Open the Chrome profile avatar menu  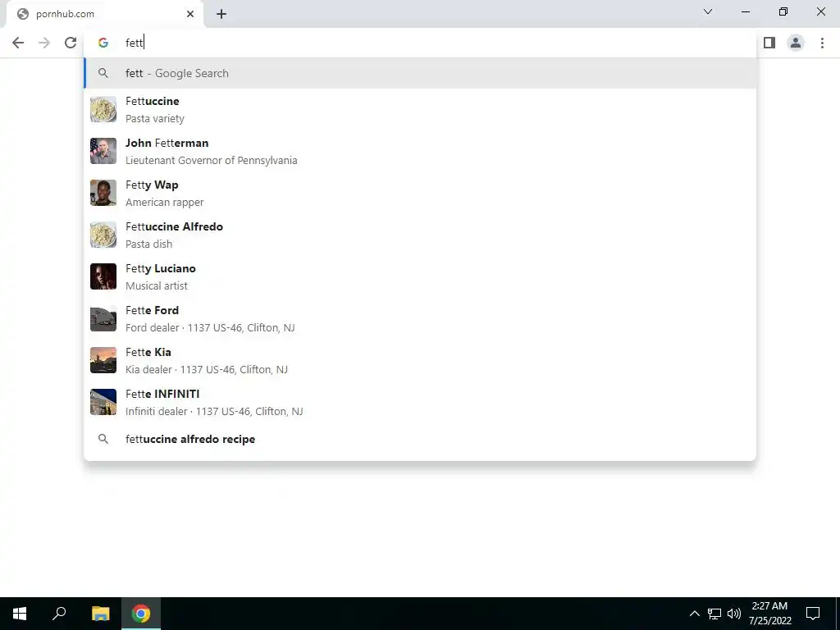tap(796, 43)
